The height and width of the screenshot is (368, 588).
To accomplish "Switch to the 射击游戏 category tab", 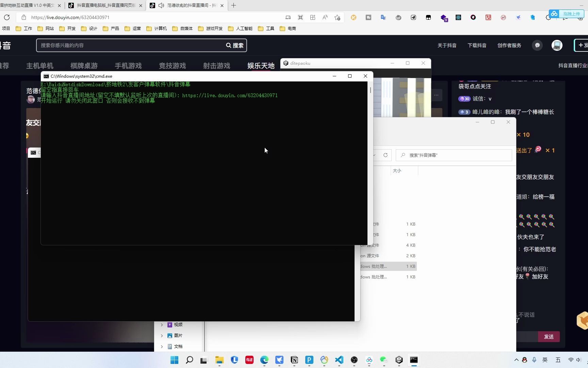I will tap(217, 66).
